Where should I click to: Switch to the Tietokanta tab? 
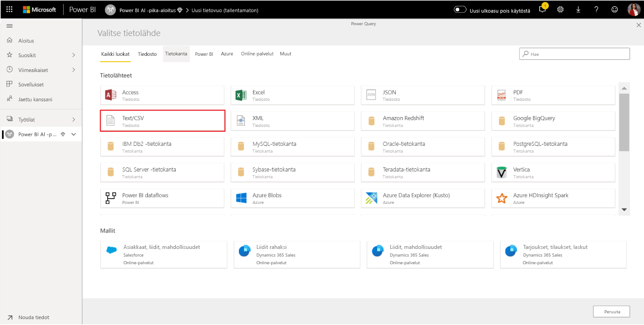tap(176, 54)
